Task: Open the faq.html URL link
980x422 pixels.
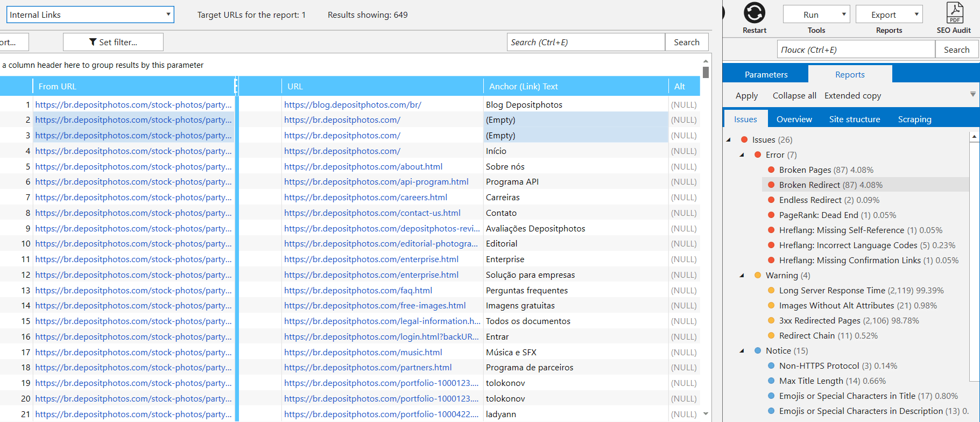Action: coord(358,290)
